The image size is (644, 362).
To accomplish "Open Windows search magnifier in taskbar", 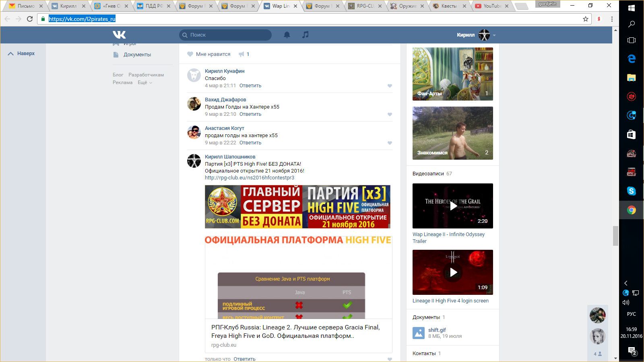I will click(632, 24).
